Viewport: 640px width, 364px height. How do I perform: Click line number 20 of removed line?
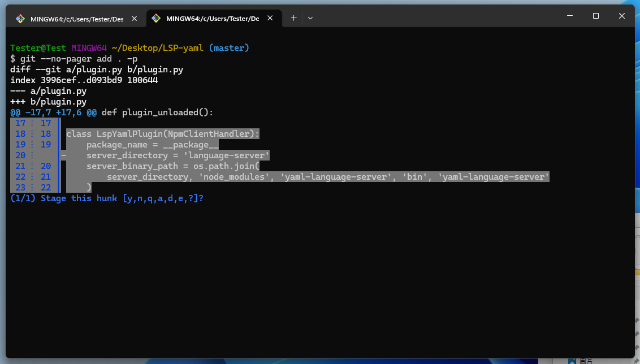20,155
